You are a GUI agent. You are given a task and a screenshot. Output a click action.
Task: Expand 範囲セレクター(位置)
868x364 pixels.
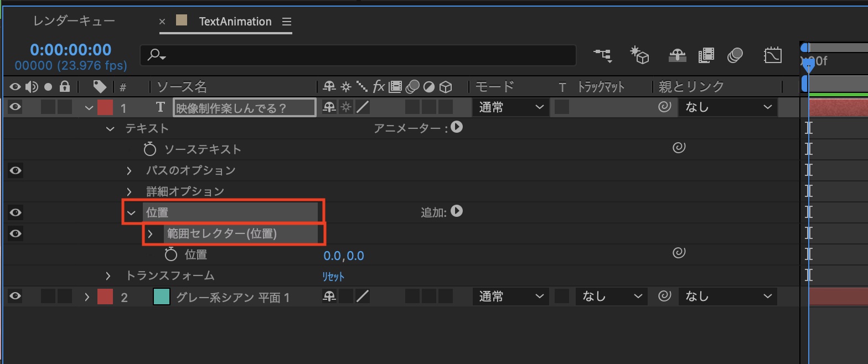pos(150,233)
